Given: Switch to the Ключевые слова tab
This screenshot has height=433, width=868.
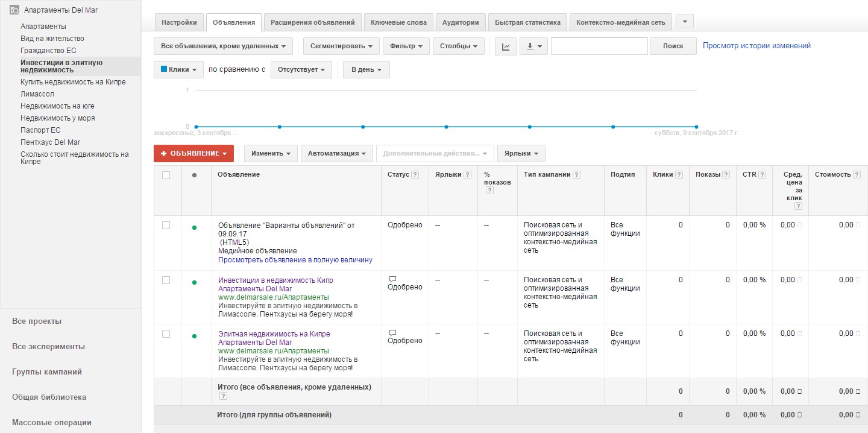Looking at the screenshot, I should tap(398, 22).
